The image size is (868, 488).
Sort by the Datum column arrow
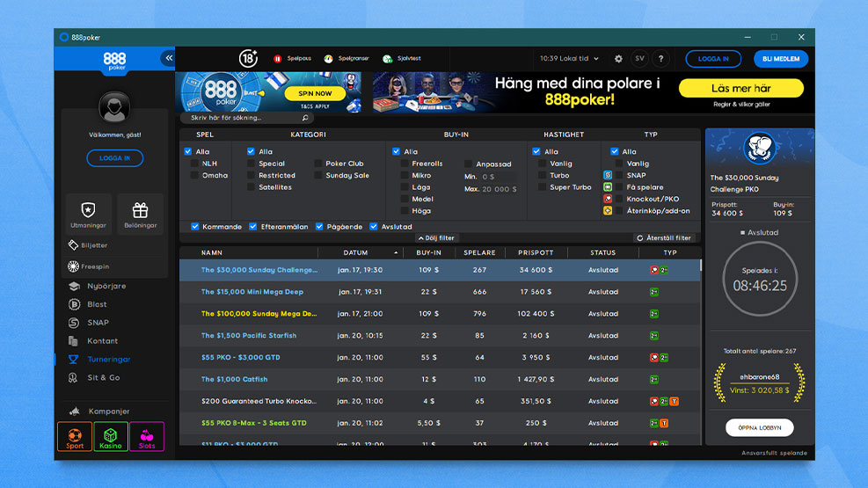point(396,253)
